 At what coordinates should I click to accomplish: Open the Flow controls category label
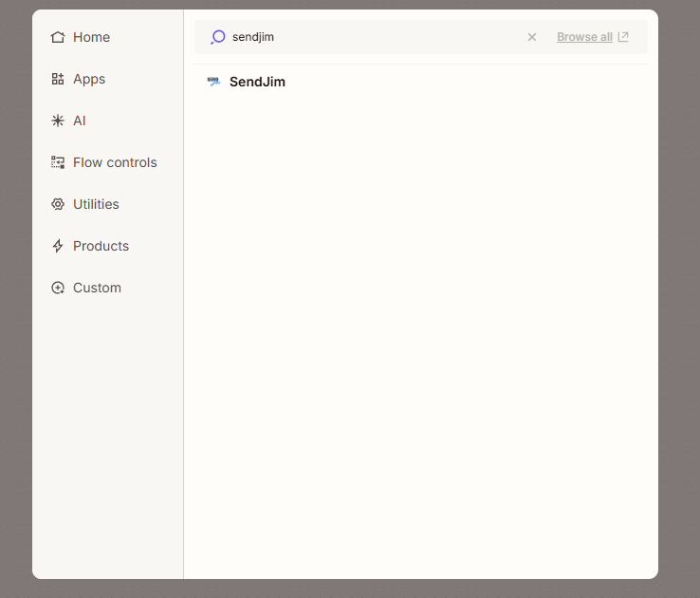(x=115, y=162)
